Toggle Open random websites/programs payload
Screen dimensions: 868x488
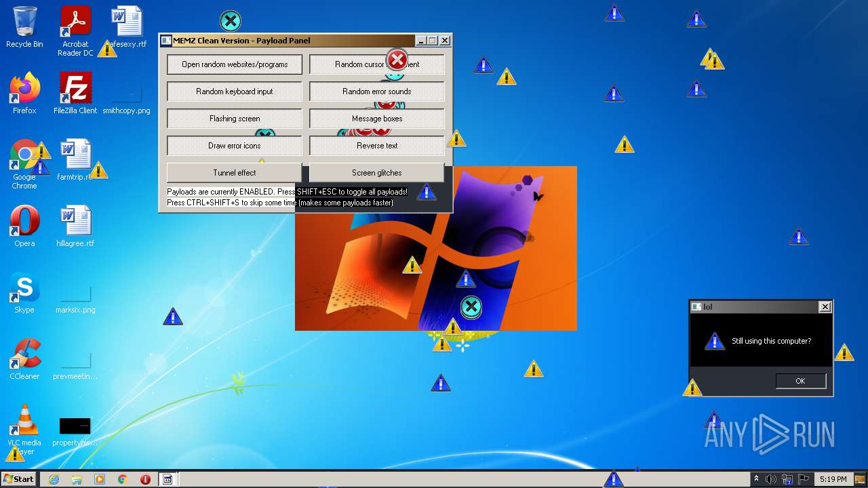pos(235,64)
